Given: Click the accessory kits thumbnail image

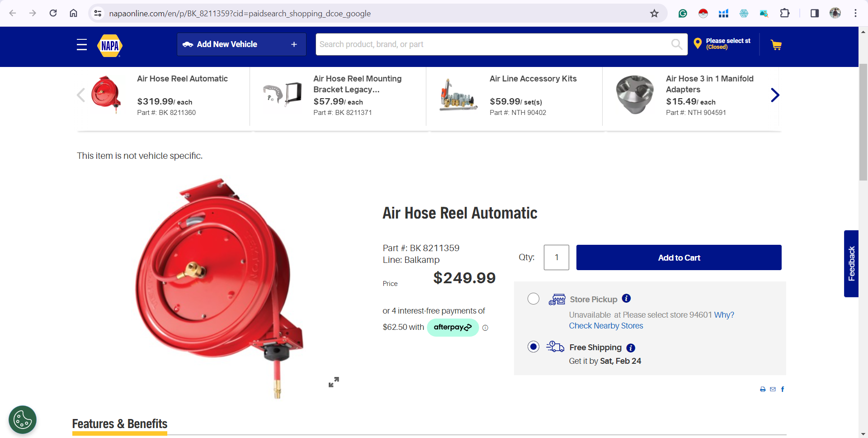Looking at the screenshot, I should click(458, 95).
